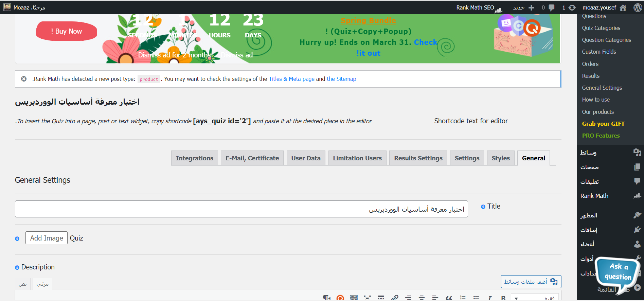Open the comments bubble in admin bar

tap(552, 7)
